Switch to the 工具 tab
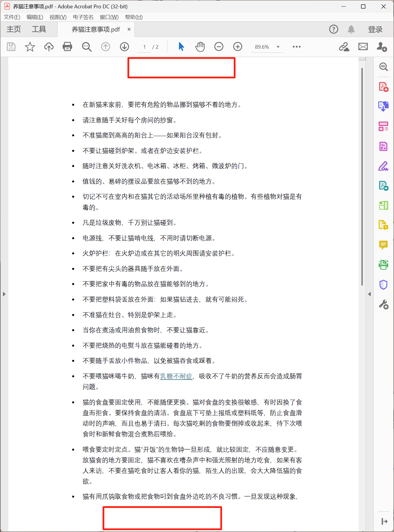Screen dimensions: 394x532 [x=39, y=29]
